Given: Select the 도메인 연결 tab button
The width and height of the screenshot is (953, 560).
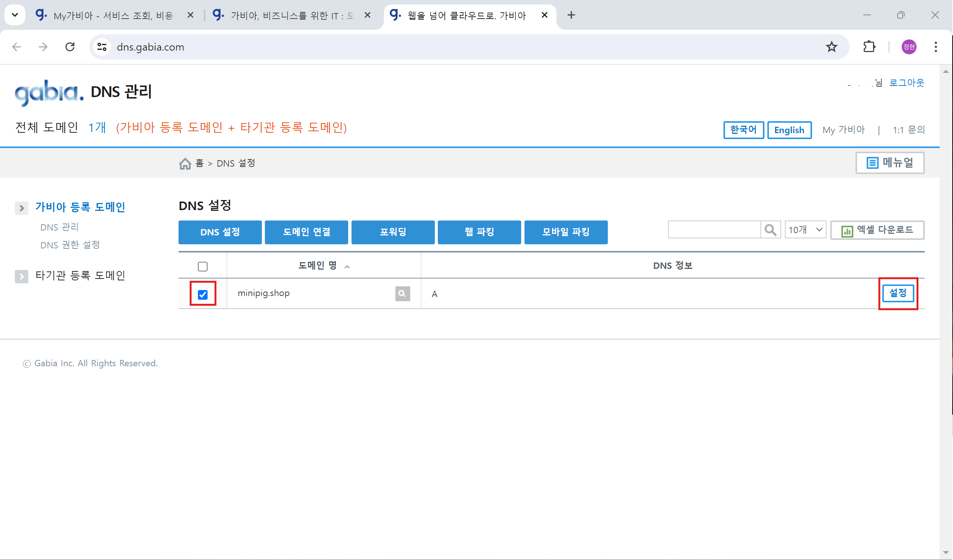Looking at the screenshot, I should point(307,232).
